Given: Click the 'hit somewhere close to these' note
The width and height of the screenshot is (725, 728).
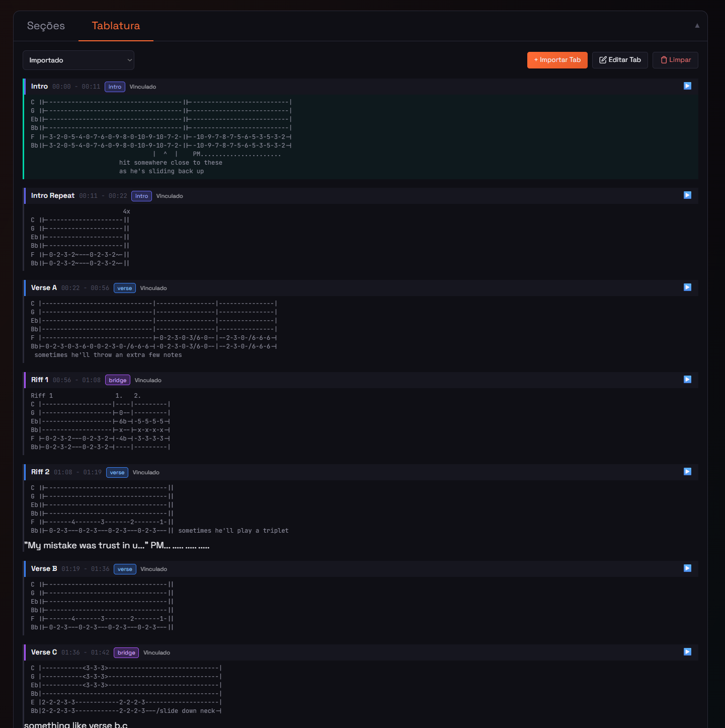Looking at the screenshot, I should pos(171,163).
